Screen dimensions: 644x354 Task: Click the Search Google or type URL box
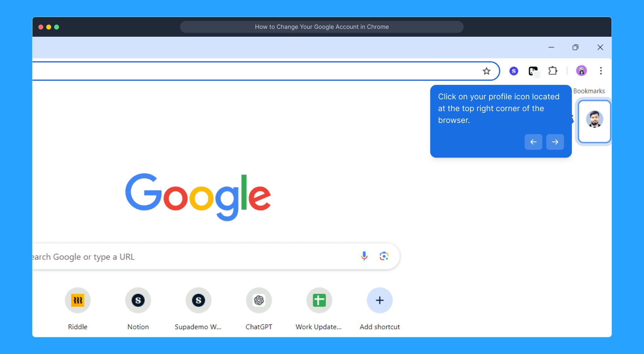(x=197, y=257)
